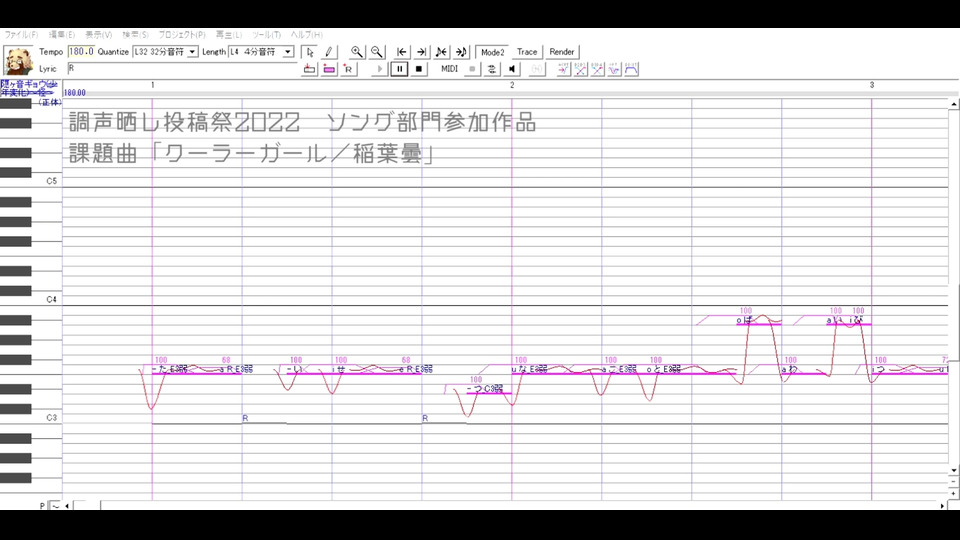
Task: Click the horizontal scrollbar left arrow
Action: click(67, 506)
